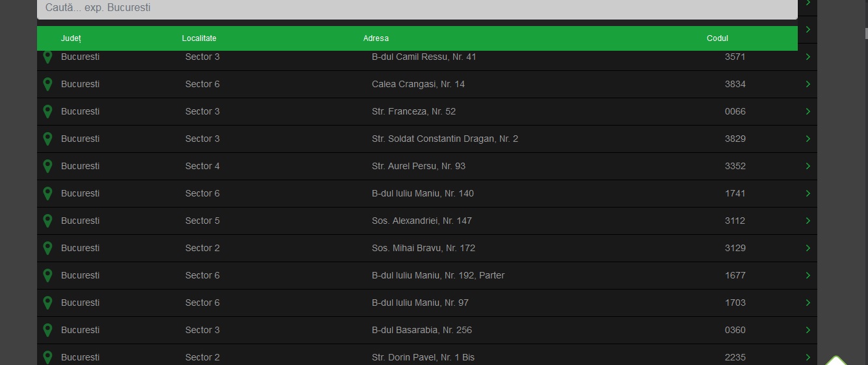The height and width of the screenshot is (365, 868).
Task: Click map pin for Str. Aurel Persu, Nr. 93
Action: coord(47,166)
